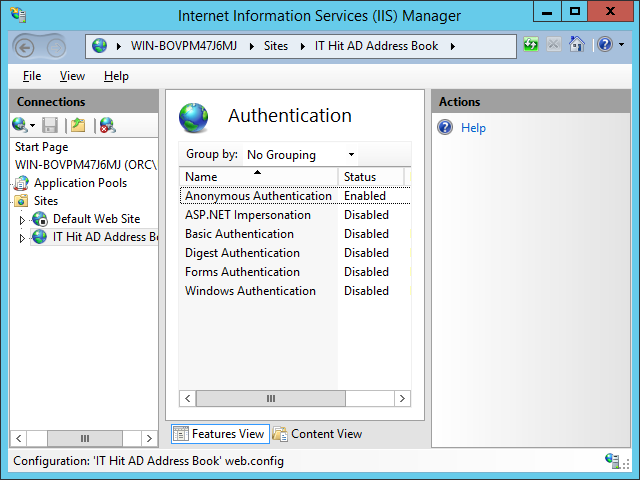Click the authentication list scroll right arrow
Screen dimensions: 640x480
click(402, 398)
